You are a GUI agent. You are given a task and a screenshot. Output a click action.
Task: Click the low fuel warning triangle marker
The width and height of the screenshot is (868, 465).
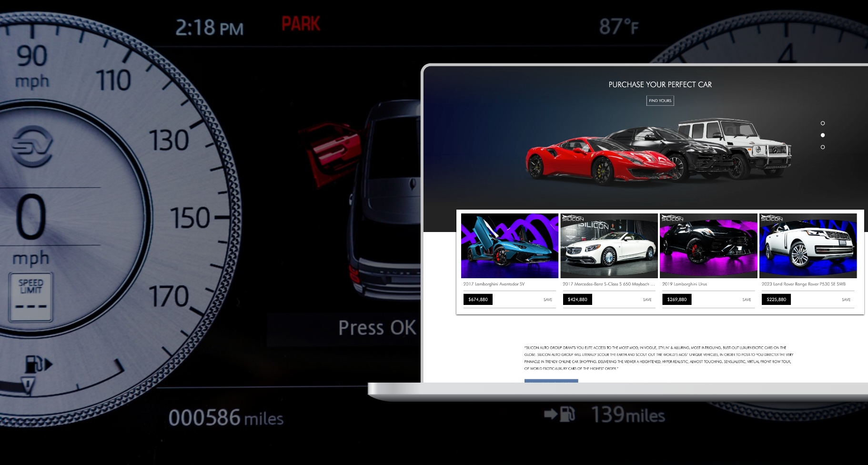point(28,385)
